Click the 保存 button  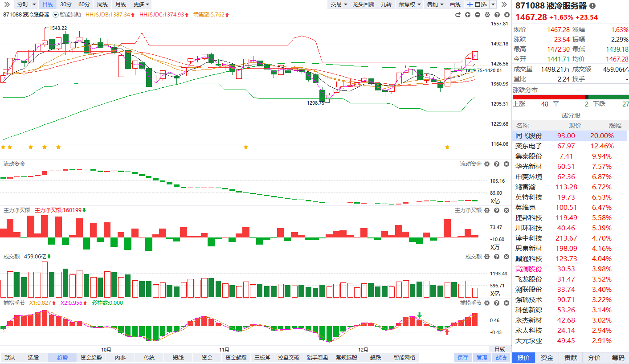click(463, 357)
